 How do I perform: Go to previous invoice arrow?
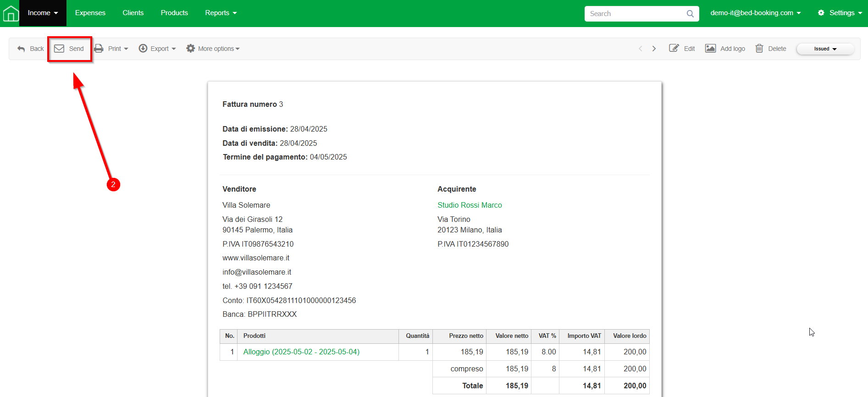point(641,49)
